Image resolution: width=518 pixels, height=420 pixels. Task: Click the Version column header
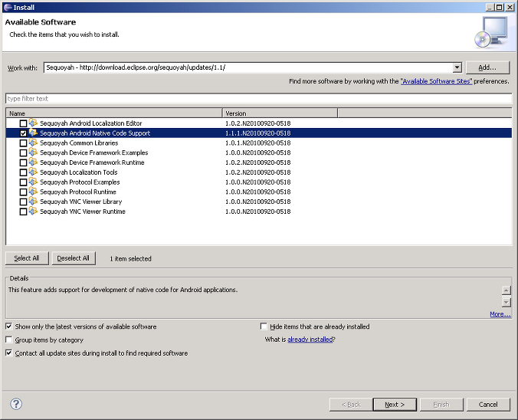[x=280, y=113]
